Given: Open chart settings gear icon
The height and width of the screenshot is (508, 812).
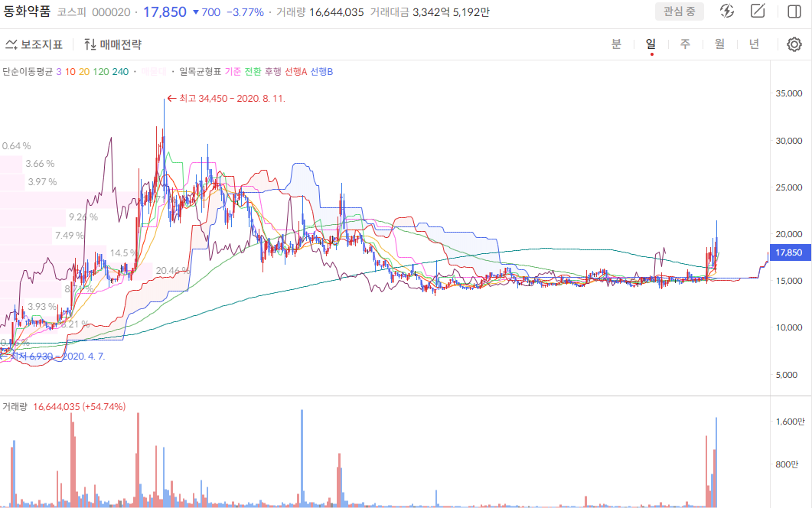Looking at the screenshot, I should [x=794, y=44].
